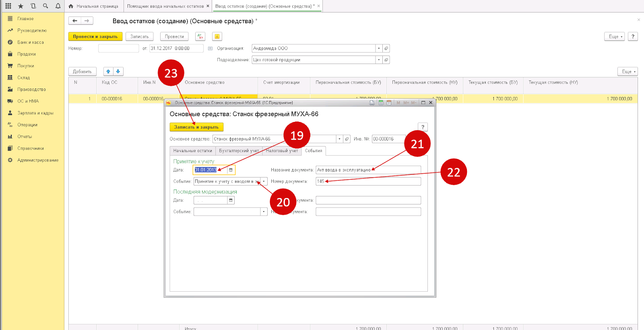Switch to Помощник ввода начальных остатков tab
Image resolution: width=644 pixels, height=330 pixels.
165,6
